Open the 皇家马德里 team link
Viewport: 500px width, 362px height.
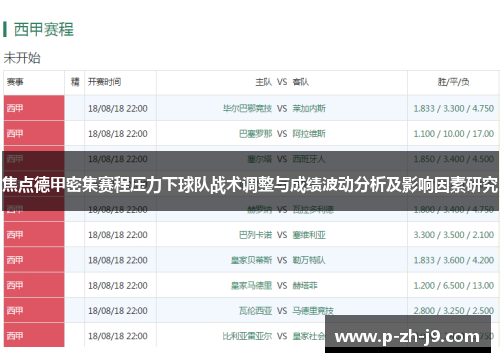tap(252, 285)
